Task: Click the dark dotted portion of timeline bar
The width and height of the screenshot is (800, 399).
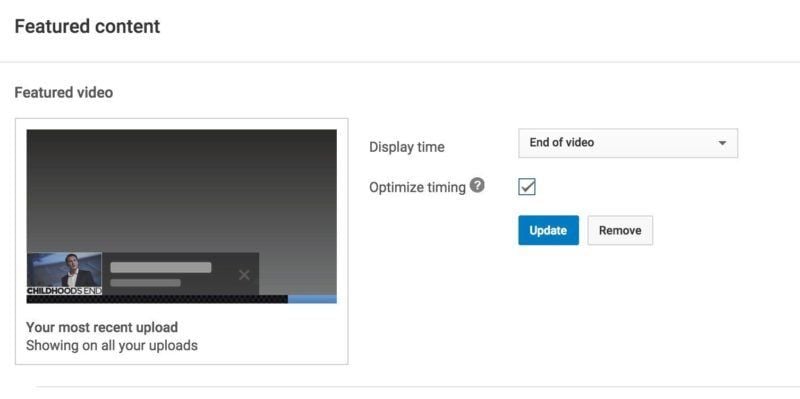Action: coord(157,299)
